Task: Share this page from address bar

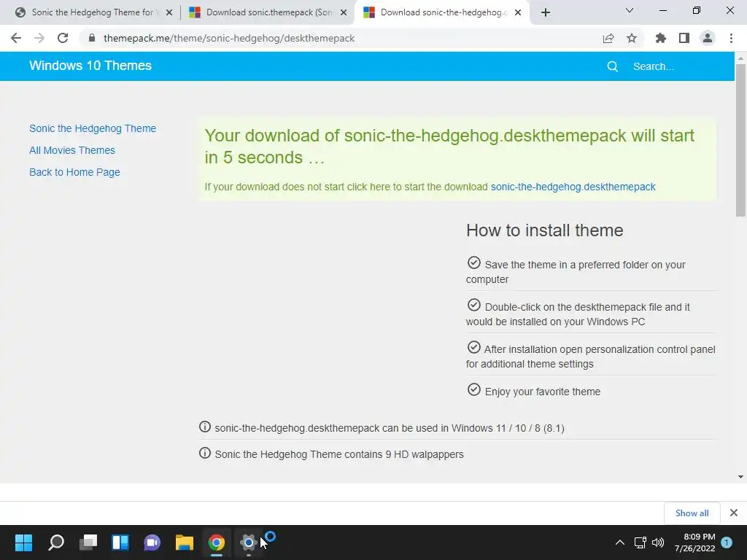Action: (608, 38)
